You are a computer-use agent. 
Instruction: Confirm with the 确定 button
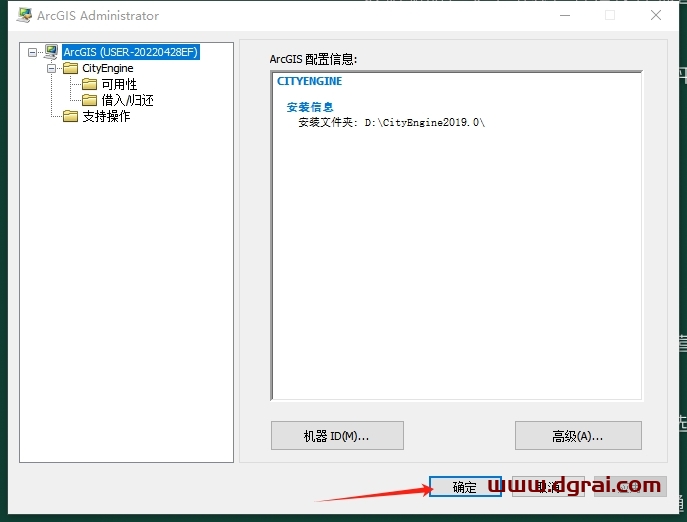coord(465,487)
